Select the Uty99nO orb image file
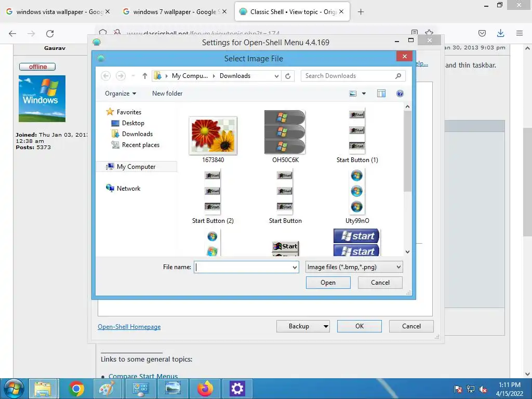Viewport: 532px width, 399px height. point(357,197)
